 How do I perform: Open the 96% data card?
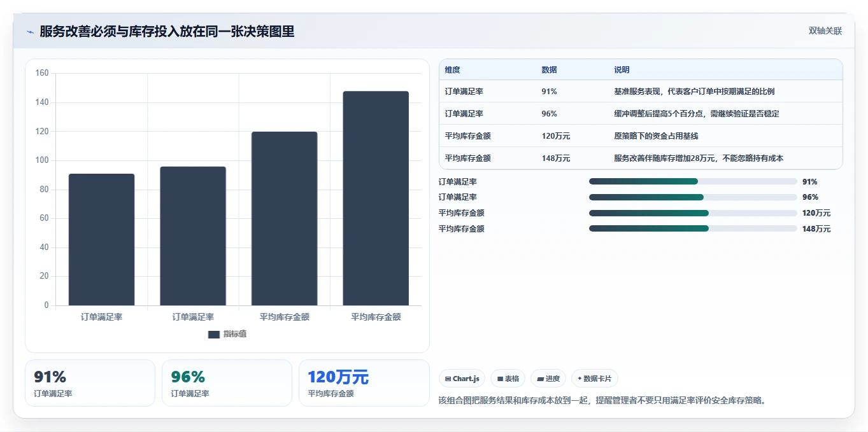227,383
